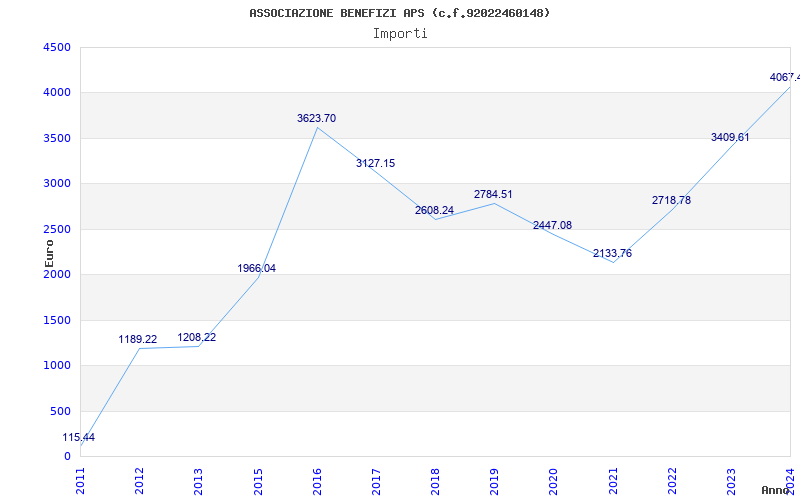Select the 2718.78 data label
The width and height of the screenshot is (800, 500).
pos(671,200)
